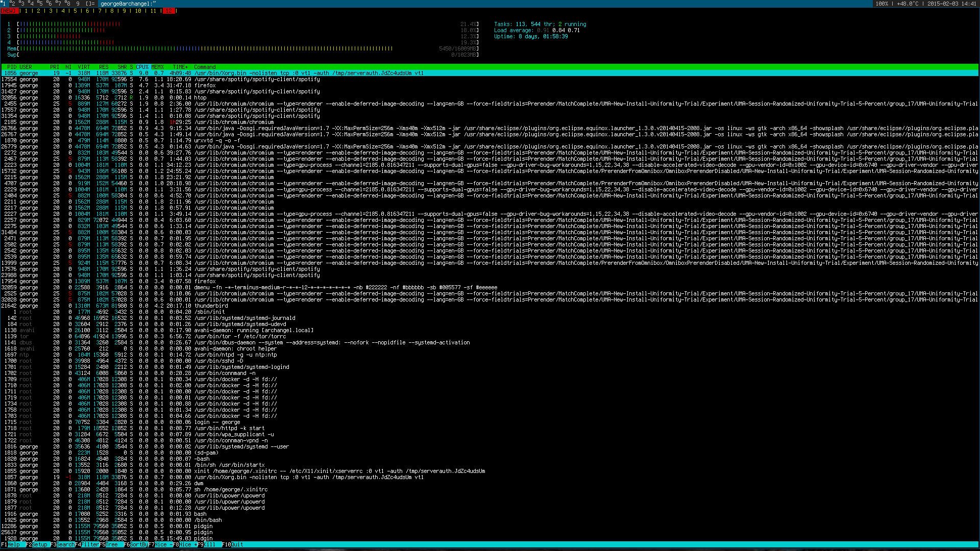Switch to terminal tab 10
This screenshot has width=980, height=551.
[138, 11]
